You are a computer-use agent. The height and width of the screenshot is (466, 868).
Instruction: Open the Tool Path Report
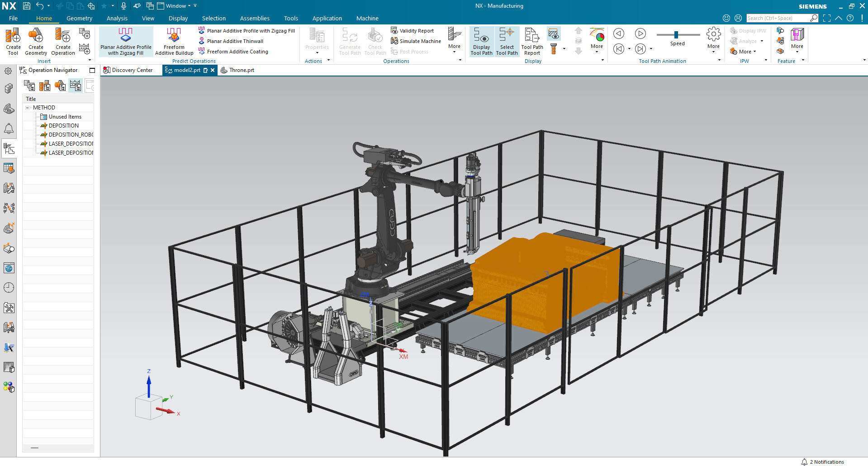(x=532, y=41)
